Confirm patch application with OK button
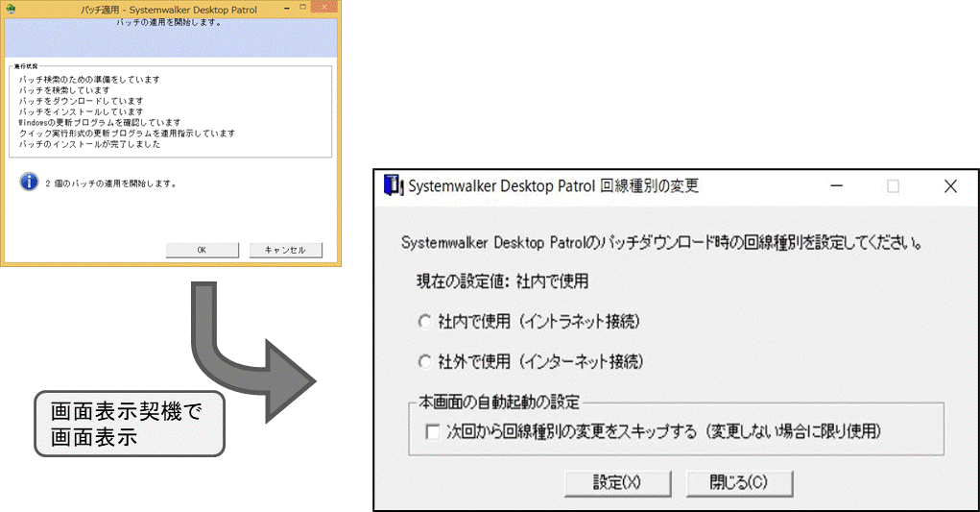 pos(202,250)
